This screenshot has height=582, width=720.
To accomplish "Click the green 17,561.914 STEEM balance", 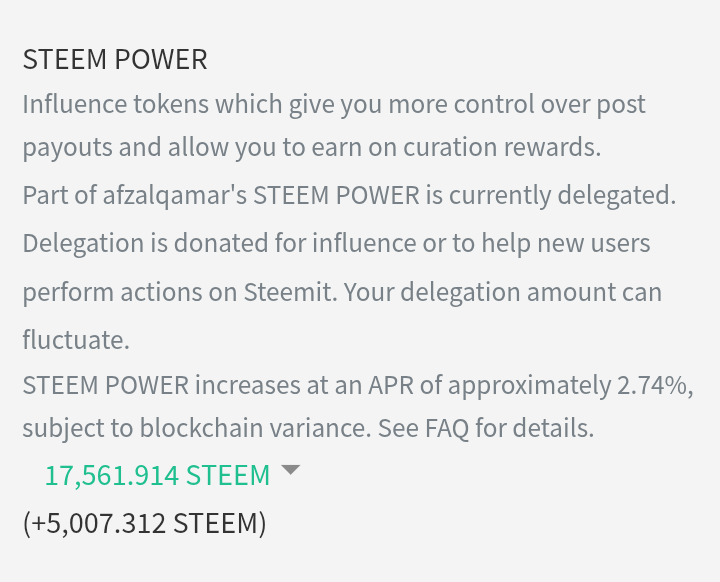I will (x=158, y=475).
